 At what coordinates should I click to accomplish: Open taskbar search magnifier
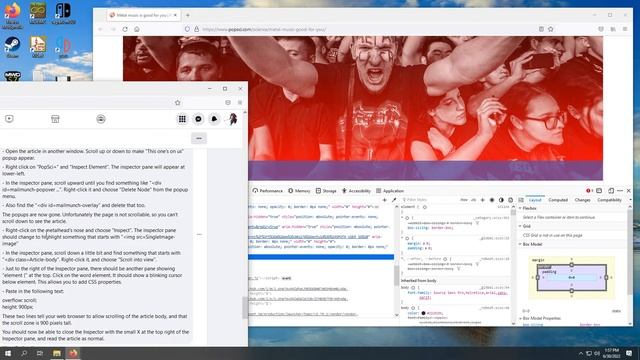24,353
